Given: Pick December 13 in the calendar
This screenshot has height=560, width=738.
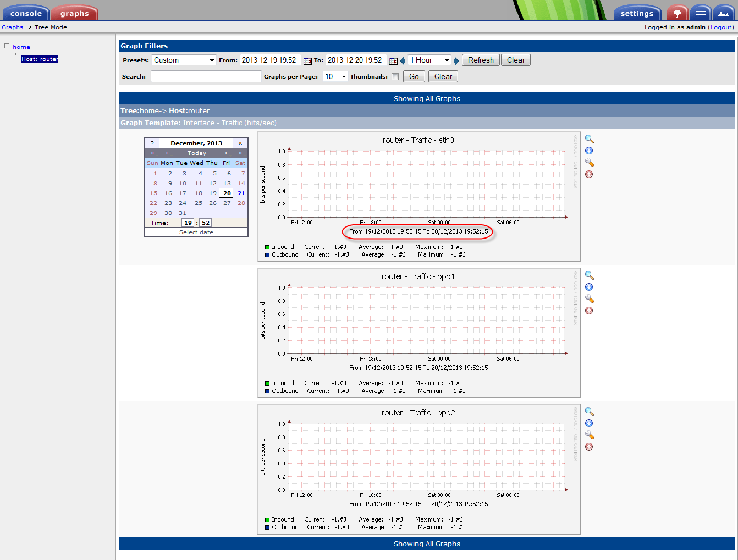Looking at the screenshot, I should click(227, 183).
